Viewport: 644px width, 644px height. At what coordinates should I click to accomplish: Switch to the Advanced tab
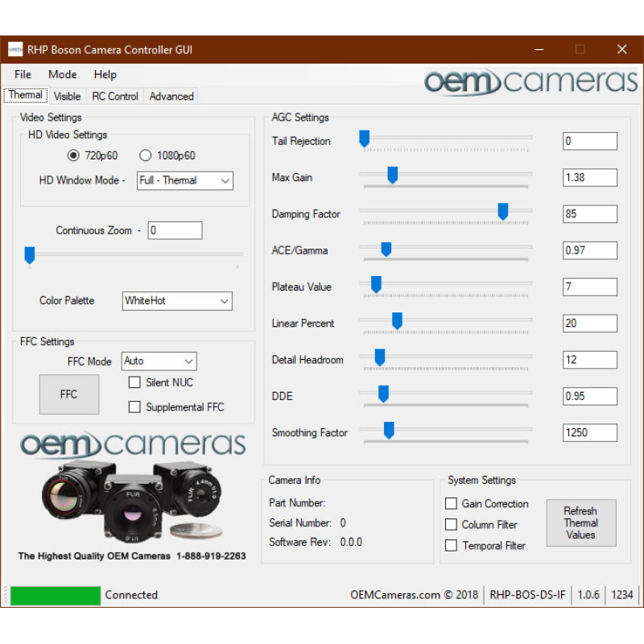(171, 96)
